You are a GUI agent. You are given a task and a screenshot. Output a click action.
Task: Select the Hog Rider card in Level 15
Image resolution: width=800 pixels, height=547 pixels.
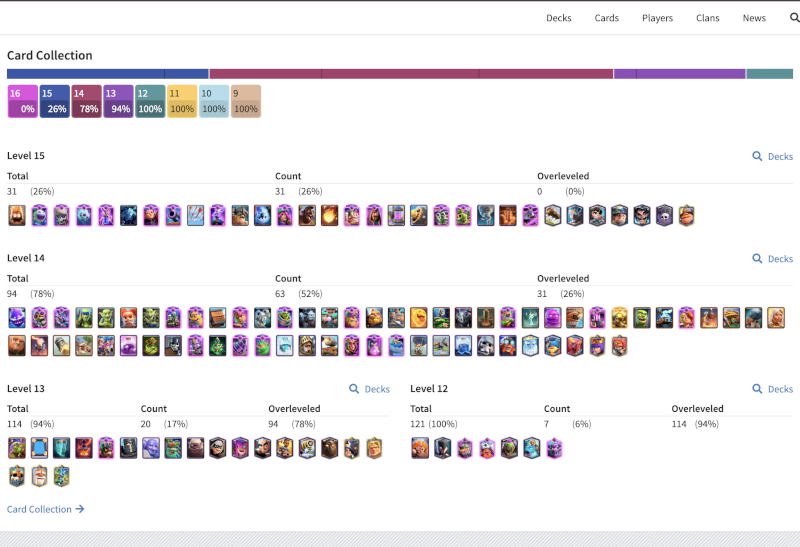[x=307, y=215]
